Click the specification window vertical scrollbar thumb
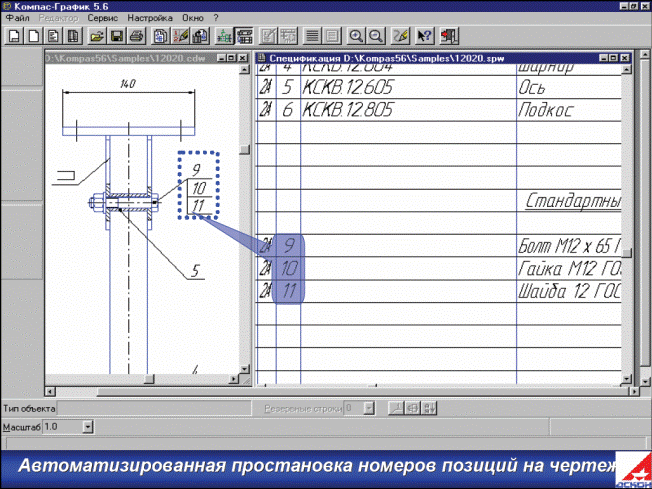The width and height of the screenshot is (652, 489). pyautogui.click(x=627, y=252)
